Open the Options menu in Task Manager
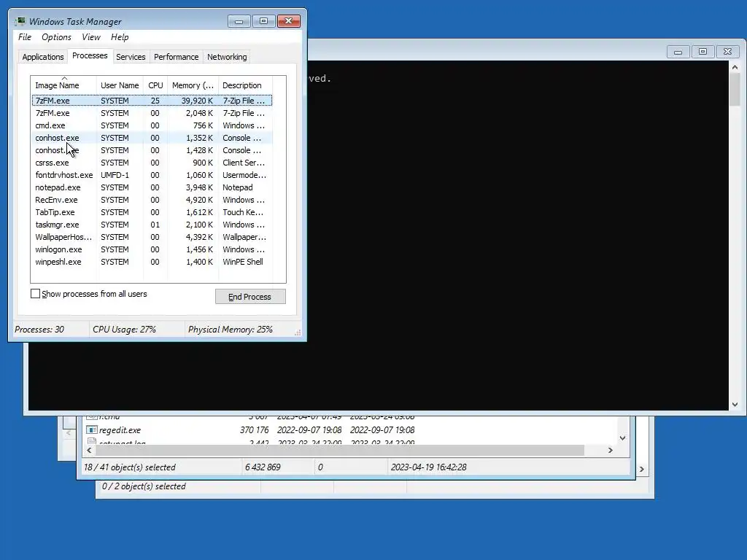747x560 pixels. point(56,37)
